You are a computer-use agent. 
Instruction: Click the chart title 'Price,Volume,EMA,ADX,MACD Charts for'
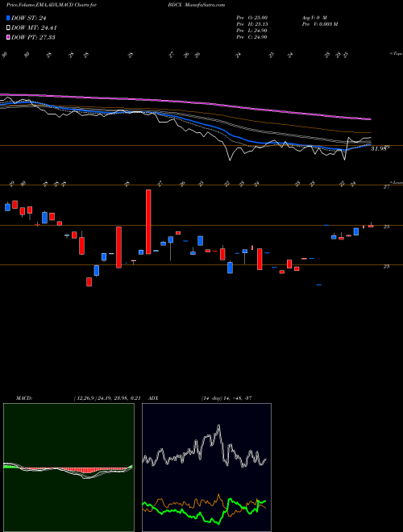[52, 5]
